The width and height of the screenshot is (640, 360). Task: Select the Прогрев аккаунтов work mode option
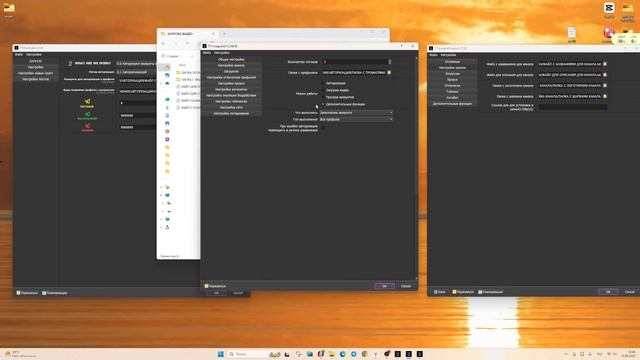point(337,97)
